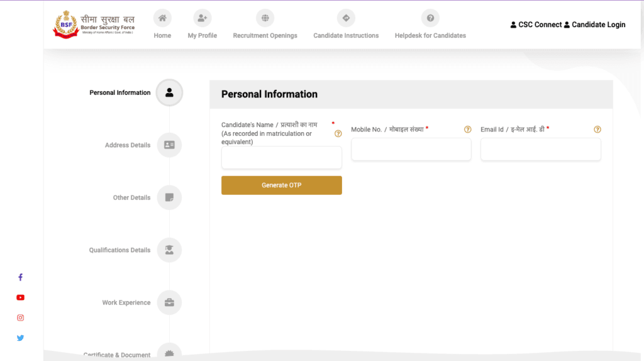The width and height of the screenshot is (644, 361).
Task: Open the Twitter social icon
Action: [x=21, y=338]
